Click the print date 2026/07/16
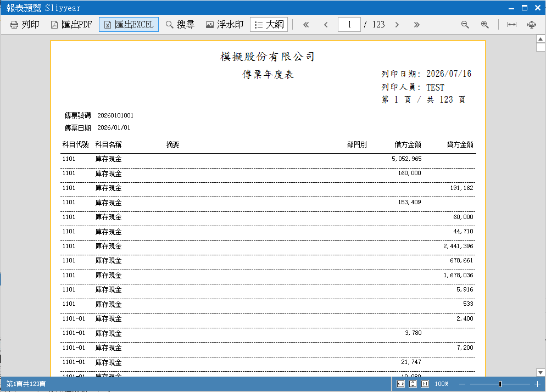This screenshot has width=546, height=392. point(448,74)
